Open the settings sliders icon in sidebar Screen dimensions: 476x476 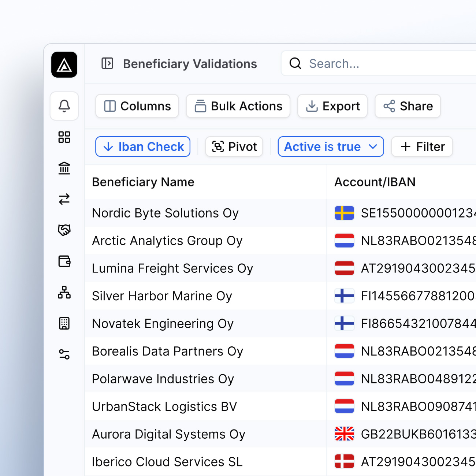tap(64, 354)
